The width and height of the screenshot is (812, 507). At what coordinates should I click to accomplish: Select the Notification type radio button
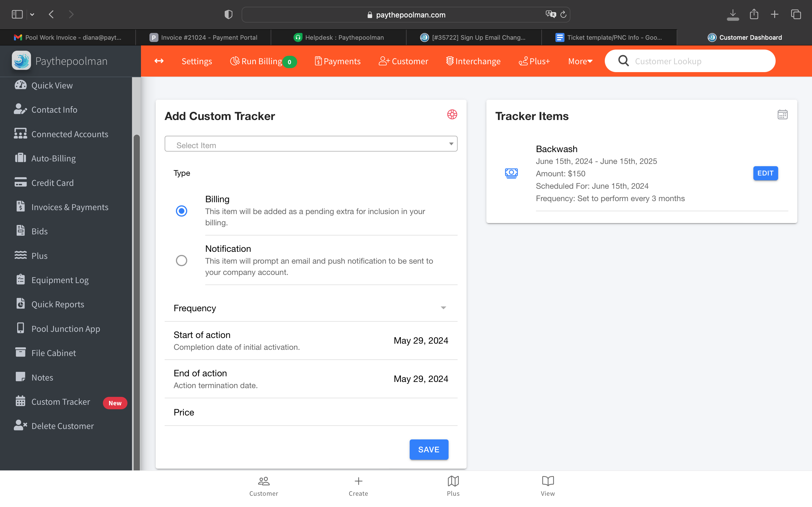(x=182, y=261)
